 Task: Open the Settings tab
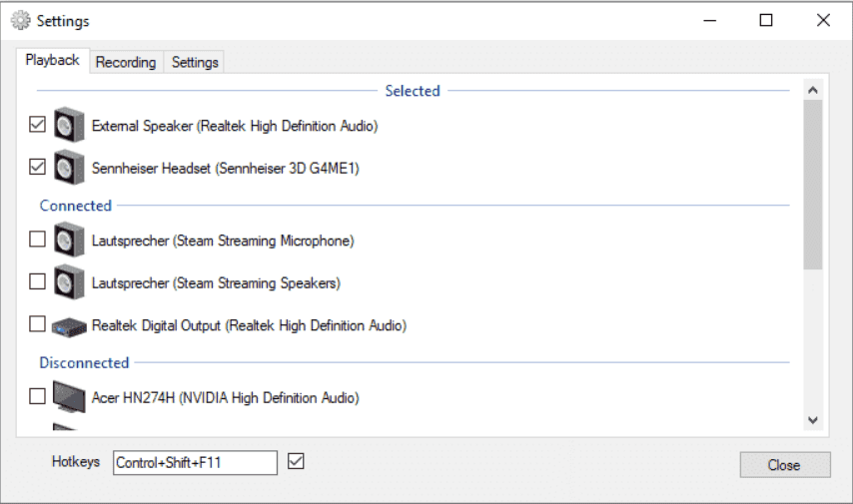[195, 62]
